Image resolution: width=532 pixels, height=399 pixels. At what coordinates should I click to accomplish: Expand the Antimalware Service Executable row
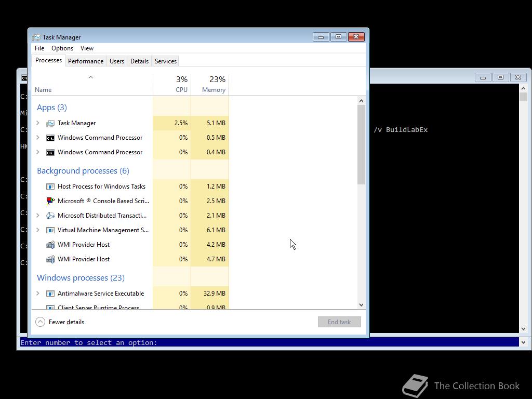coord(38,294)
